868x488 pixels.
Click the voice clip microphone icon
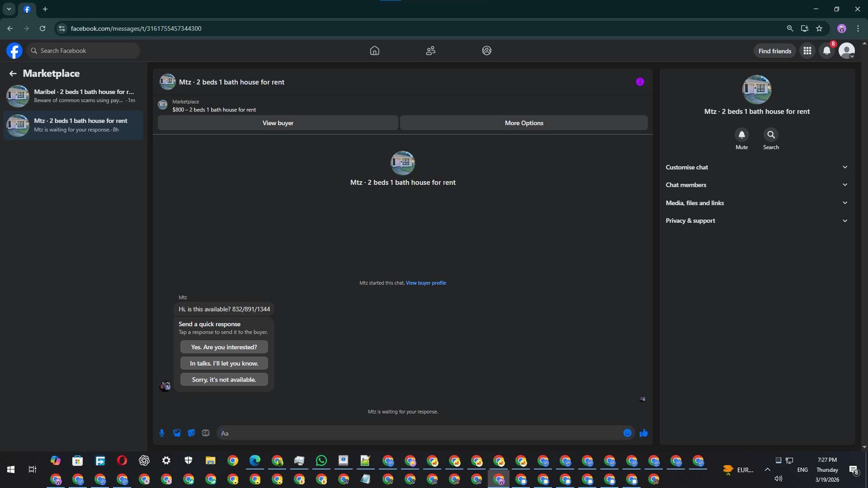[162, 433]
